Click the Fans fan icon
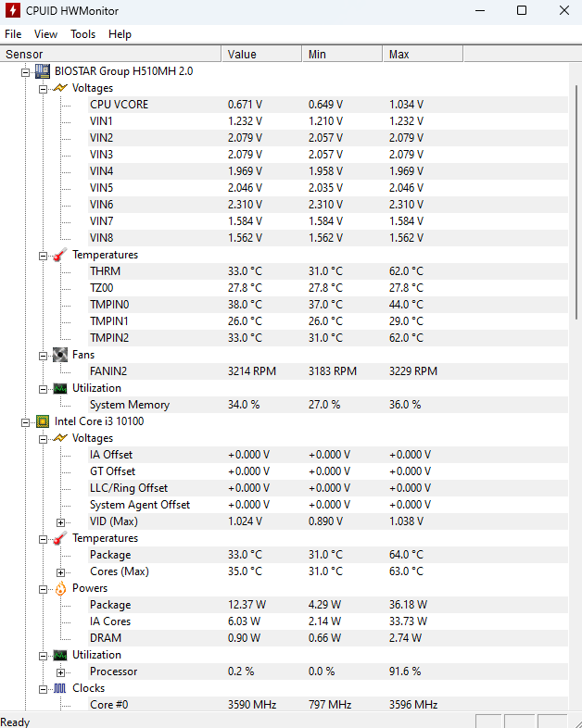This screenshot has height=728, width=582. point(60,355)
